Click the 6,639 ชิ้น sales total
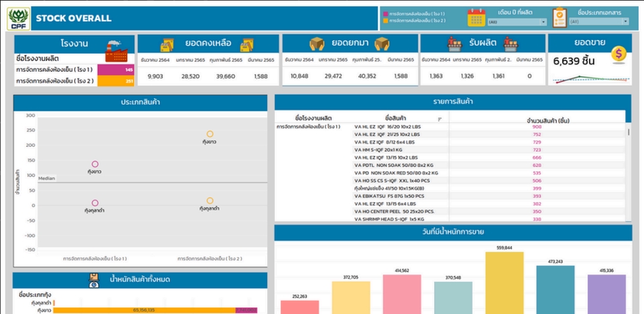The height and width of the screenshot is (314, 644). point(574,62)
